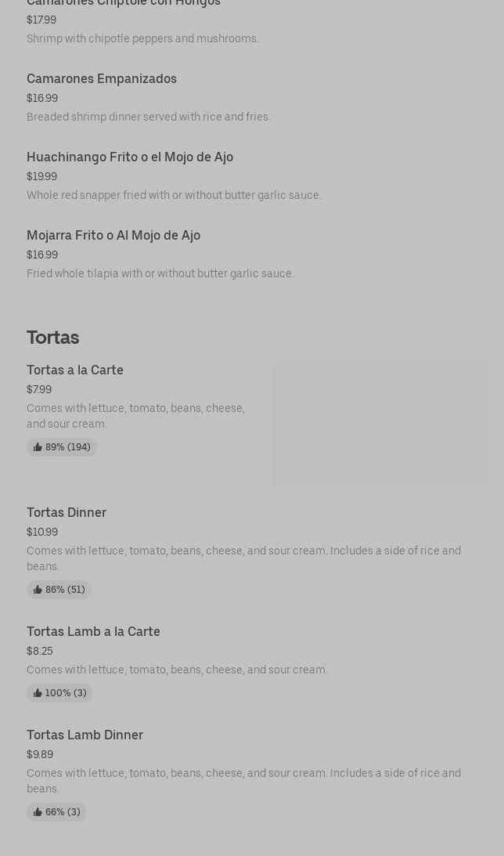
Task: Open the Tortas Lamb Dinner item title
Action: [x=85, y=735]
